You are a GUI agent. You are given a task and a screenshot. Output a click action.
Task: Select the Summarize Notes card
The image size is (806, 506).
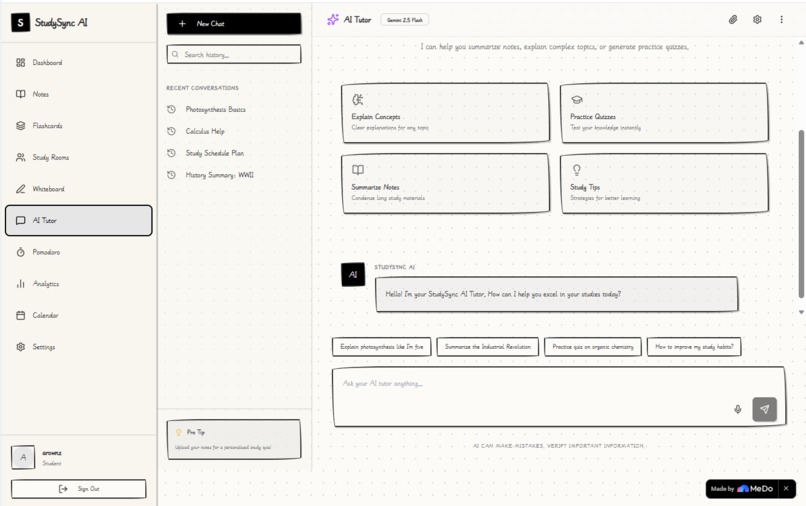click(446, 183)
